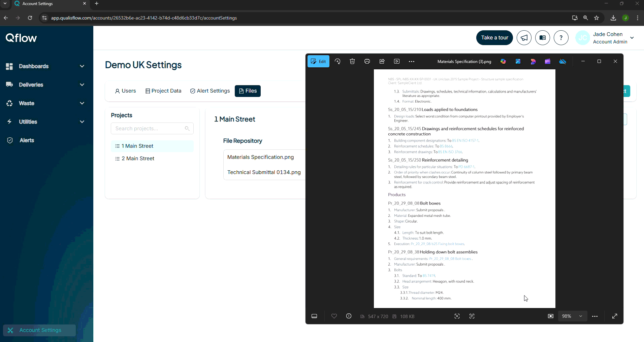Mark image as favorite with heart icon

pyautogui.click(x=334, y=316)
